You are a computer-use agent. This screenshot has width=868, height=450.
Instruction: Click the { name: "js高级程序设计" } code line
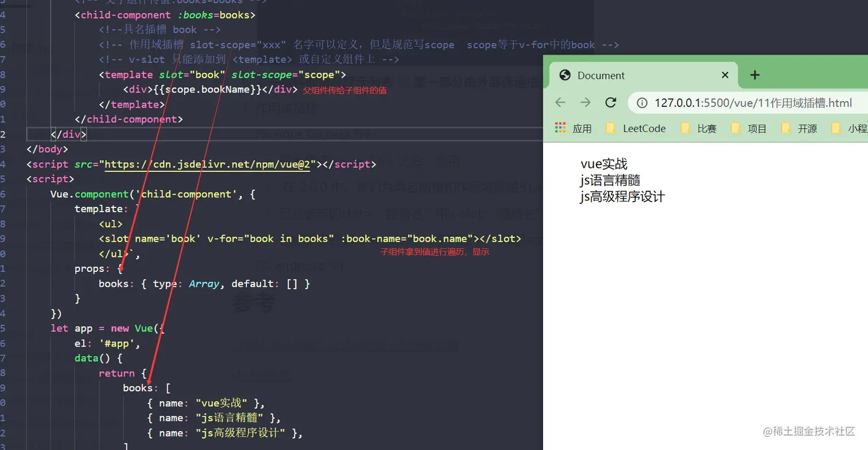click(225, 433)
